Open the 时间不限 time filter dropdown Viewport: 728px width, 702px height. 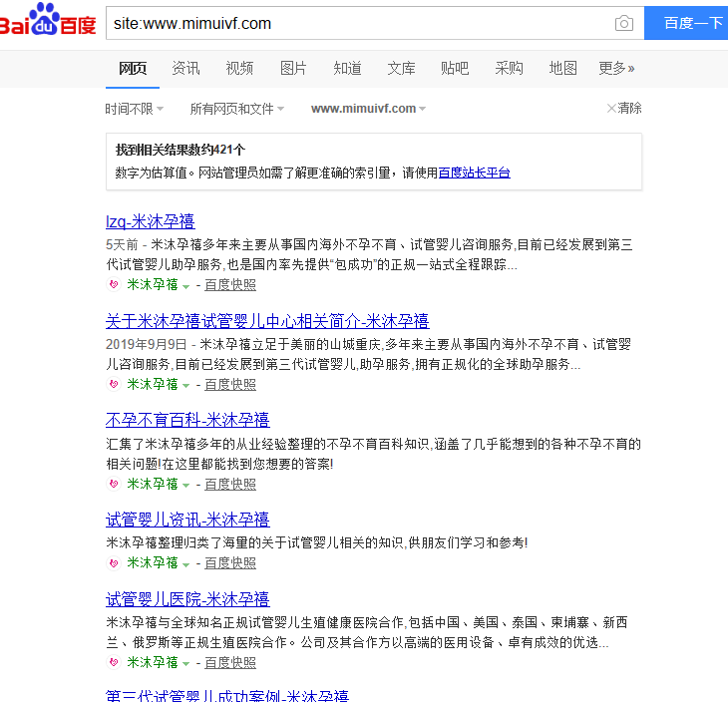pos(135,109)
